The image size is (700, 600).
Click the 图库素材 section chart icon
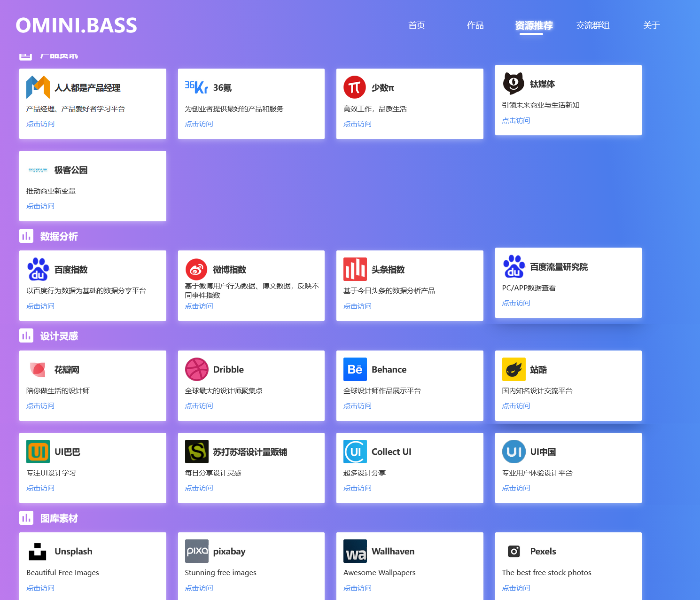26,518
